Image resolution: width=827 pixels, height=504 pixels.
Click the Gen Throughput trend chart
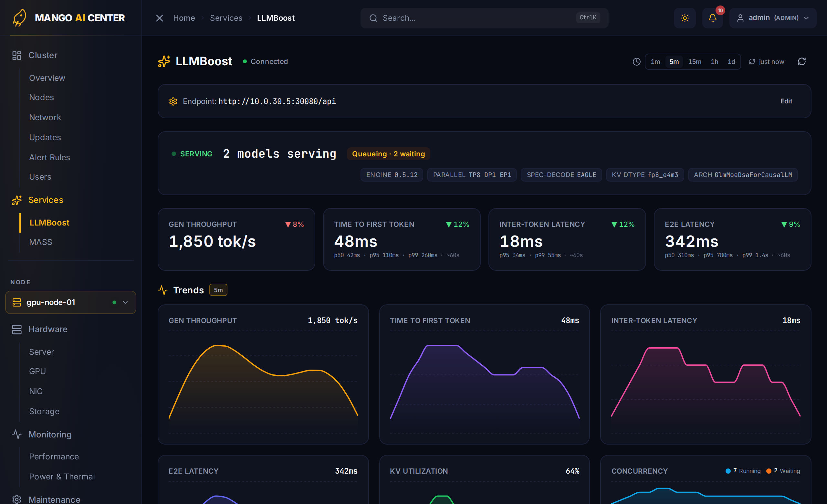(x=263, y=374)
